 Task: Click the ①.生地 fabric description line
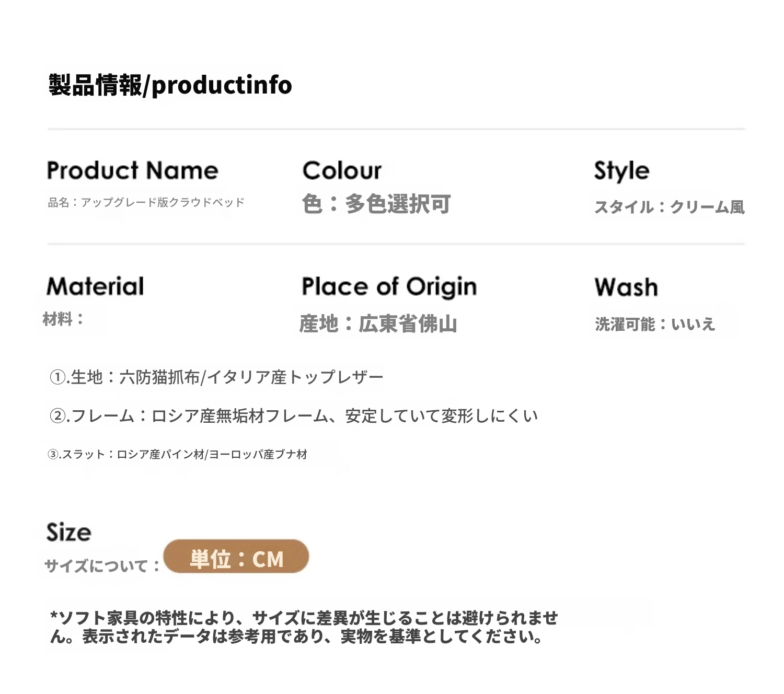pyautogui.click(x=216, y=377)
